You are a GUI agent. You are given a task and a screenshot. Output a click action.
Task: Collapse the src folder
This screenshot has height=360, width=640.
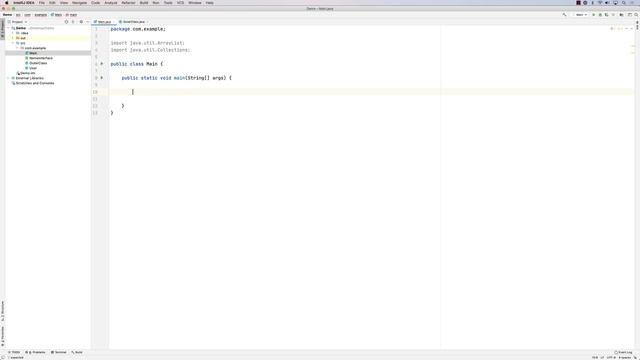click(x=13, y=43)
